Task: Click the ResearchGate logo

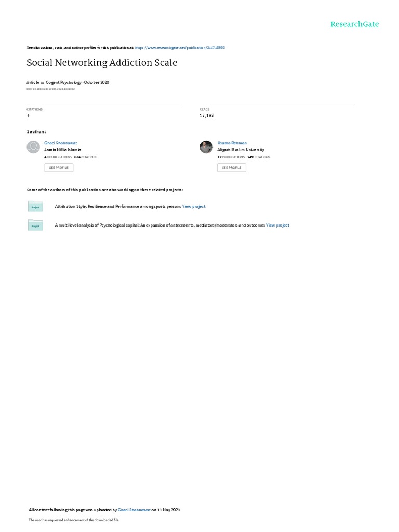Action: point(354,24)
